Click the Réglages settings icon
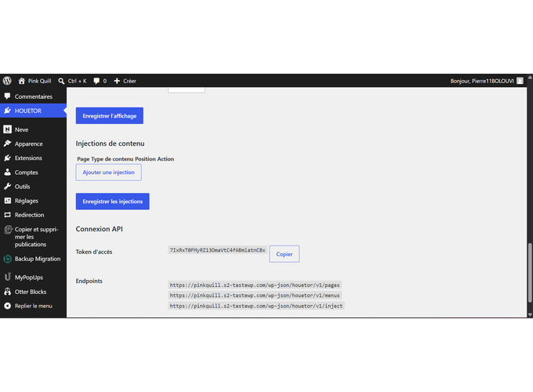This screenshot has width=533, height=392. [8, 201]
